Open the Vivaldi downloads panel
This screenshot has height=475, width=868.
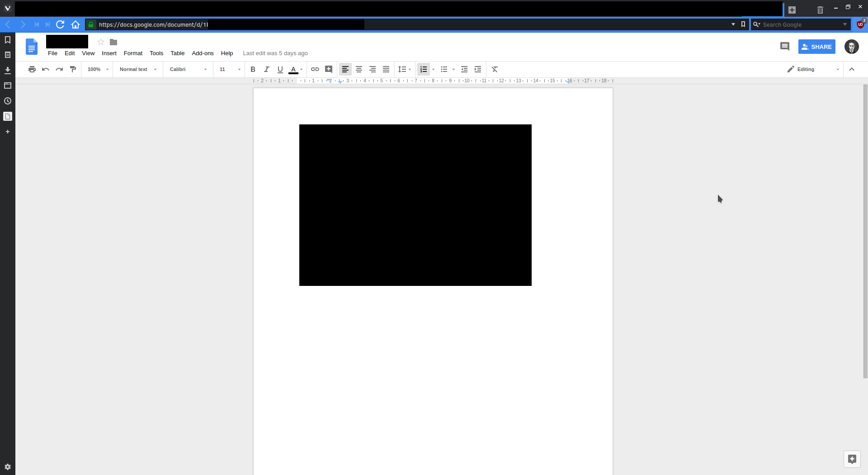pyautogui.click(x=8, y=70)
